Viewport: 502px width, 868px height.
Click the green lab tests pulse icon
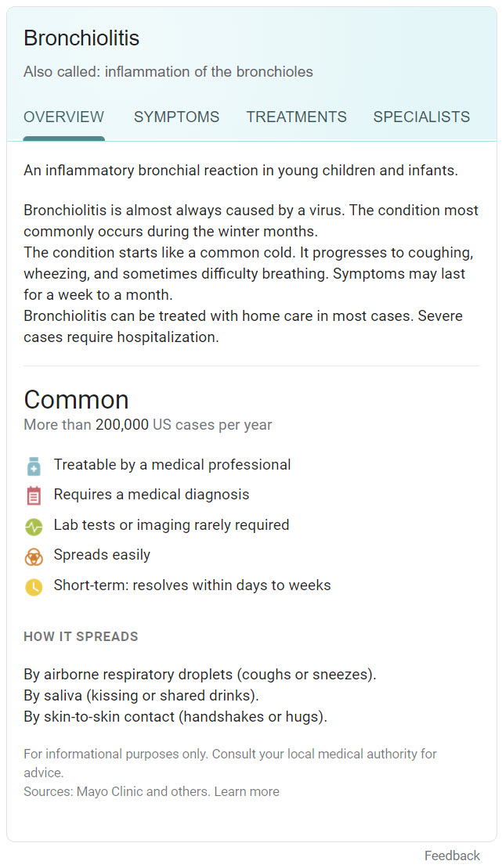34,526
